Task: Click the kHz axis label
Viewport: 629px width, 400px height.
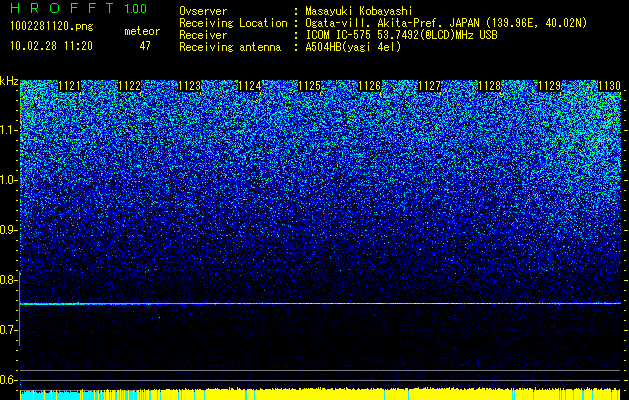Action: click(9, 81)
